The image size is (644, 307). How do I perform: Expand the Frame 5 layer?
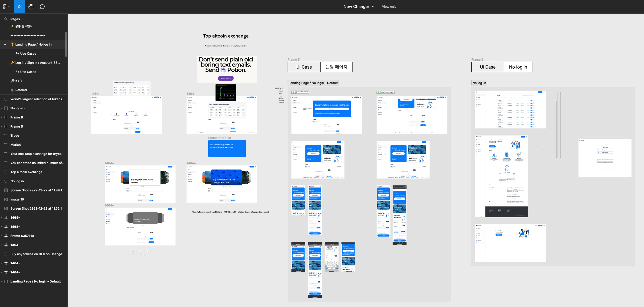point(2,126)
